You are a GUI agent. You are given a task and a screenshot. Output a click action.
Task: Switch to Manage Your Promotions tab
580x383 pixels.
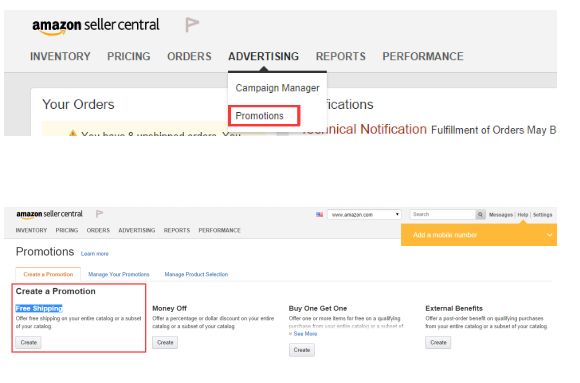[119, 275]
